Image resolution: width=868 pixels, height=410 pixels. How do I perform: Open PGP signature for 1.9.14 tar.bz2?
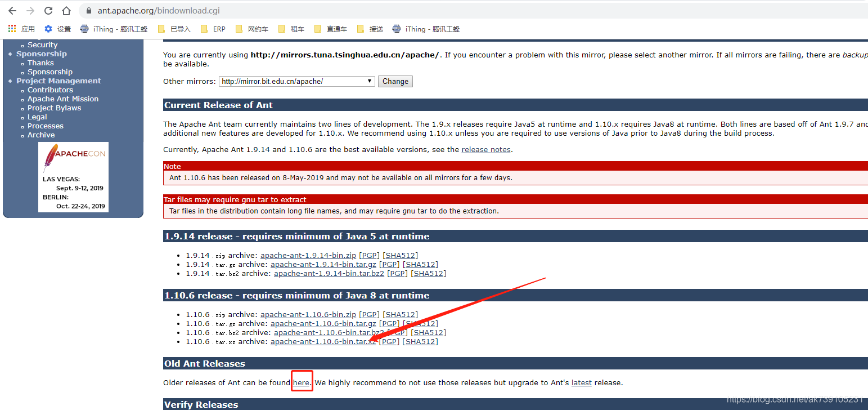point(397,274)
